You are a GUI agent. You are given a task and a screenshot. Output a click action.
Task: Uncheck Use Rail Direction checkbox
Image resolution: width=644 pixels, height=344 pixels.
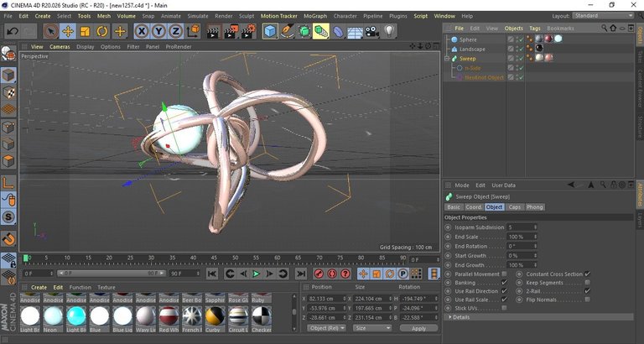click(x=504, y=291)
